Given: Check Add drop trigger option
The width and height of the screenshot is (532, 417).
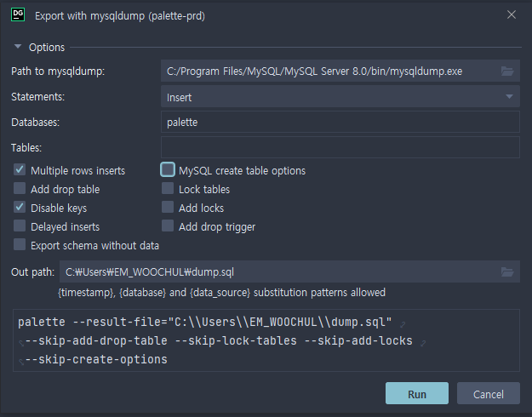Looking at the screenshot, I should pyautogui.click(x=168, y=226).
